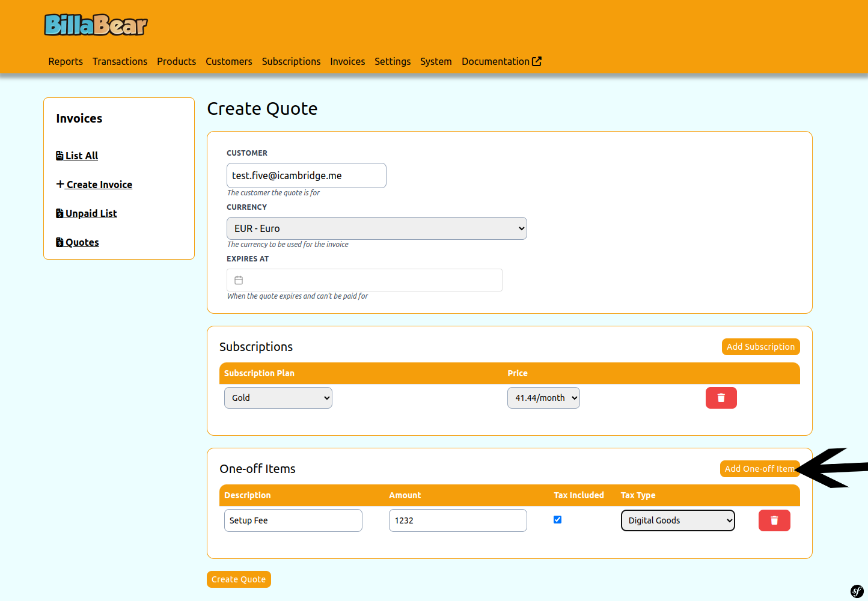The height and width of the screenshot is (601, 868).
Task: Click the Create Quote page heading
Action: (262, 109)
